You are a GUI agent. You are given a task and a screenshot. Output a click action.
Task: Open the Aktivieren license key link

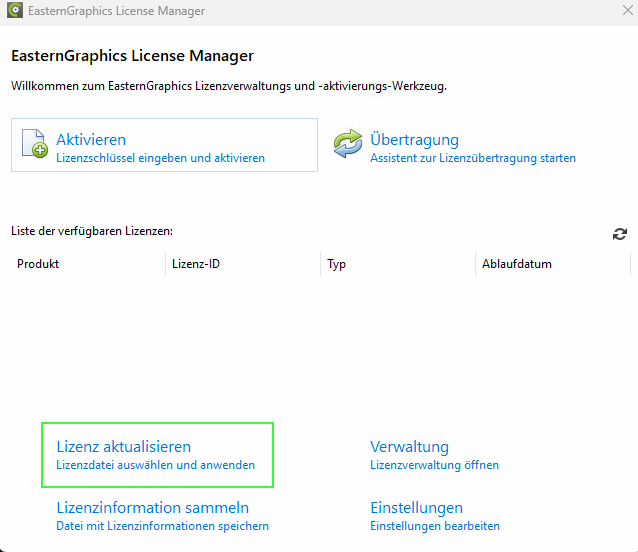tap(91, 140)
